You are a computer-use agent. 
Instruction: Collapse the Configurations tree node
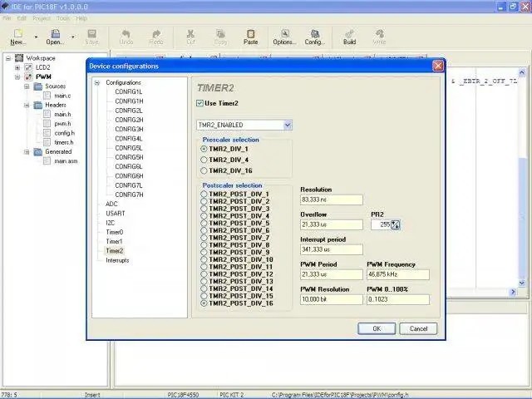(97, 83)
